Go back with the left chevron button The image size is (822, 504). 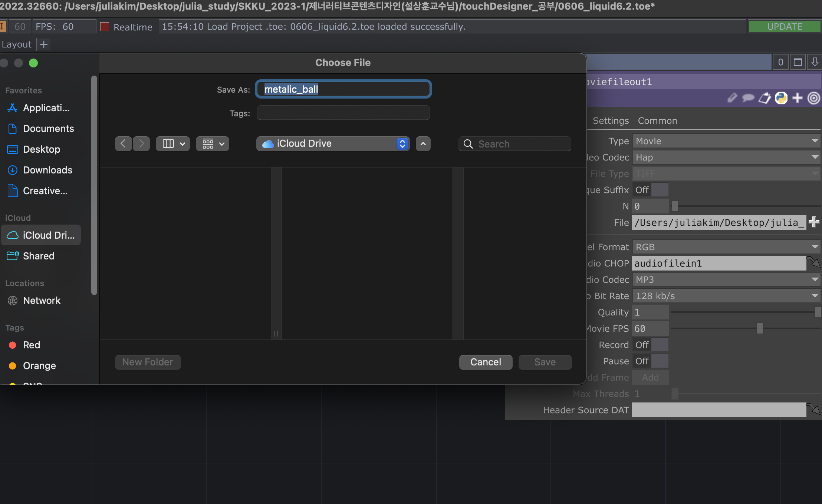(124, 144)
